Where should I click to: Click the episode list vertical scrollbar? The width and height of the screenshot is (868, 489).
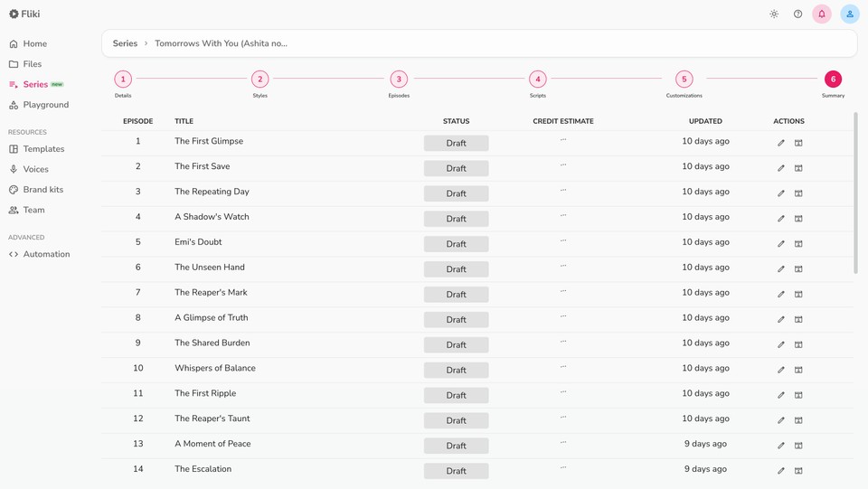[x=855, y=194]
